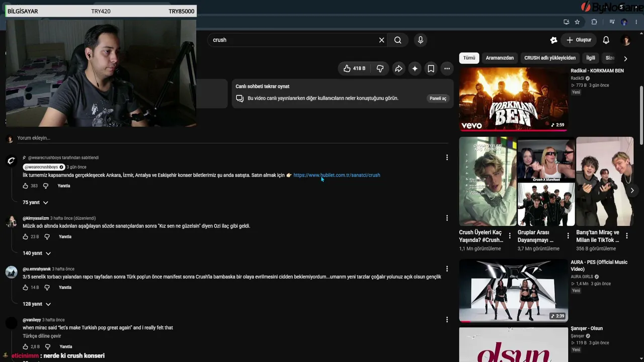Dislike the kimyasalizm comment
The width and height of the screenshot is (644, 362).
pos(47,237)
